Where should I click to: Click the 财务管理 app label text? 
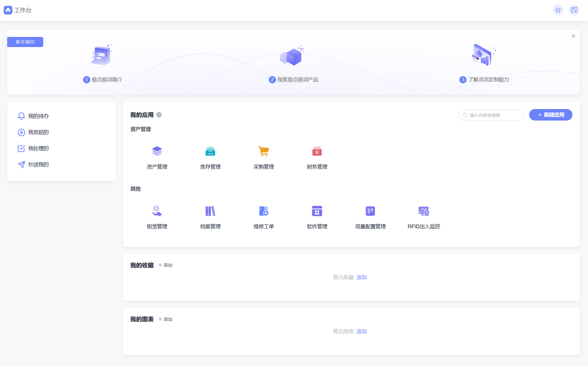tap(317, 167)
